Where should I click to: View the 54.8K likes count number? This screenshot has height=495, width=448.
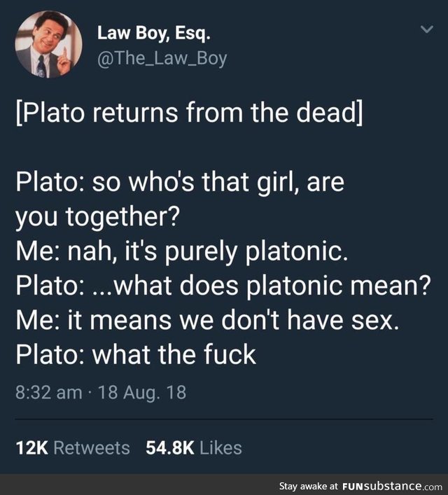point(170,448)
